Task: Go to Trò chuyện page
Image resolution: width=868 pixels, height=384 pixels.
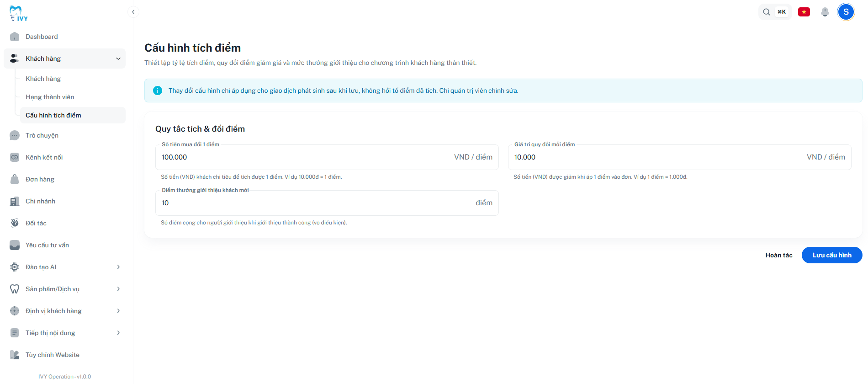Action: (x=64, y=135)
